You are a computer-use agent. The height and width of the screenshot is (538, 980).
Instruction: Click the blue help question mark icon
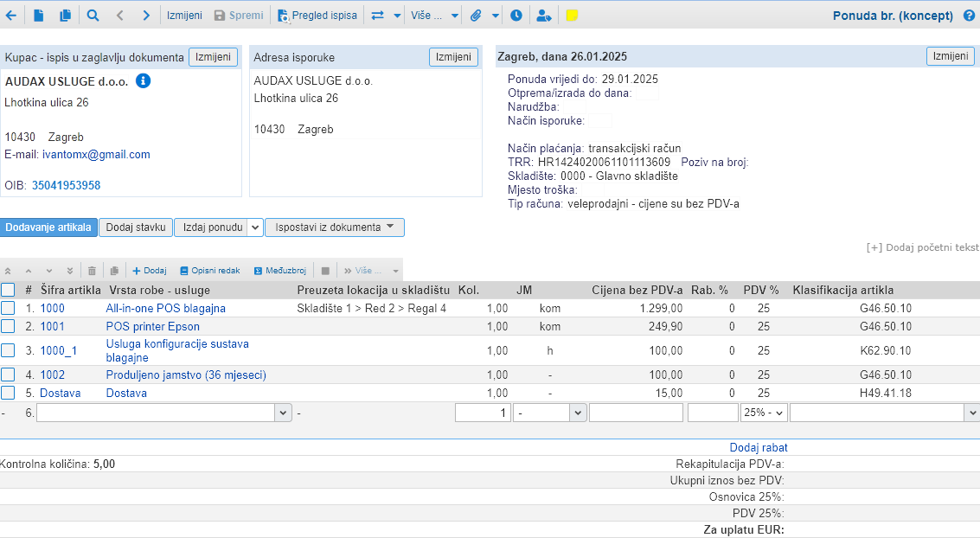tap(969, 16)
